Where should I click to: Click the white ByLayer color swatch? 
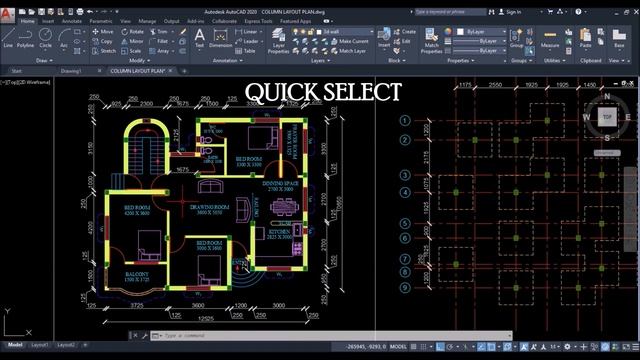[x=460, y=31]
